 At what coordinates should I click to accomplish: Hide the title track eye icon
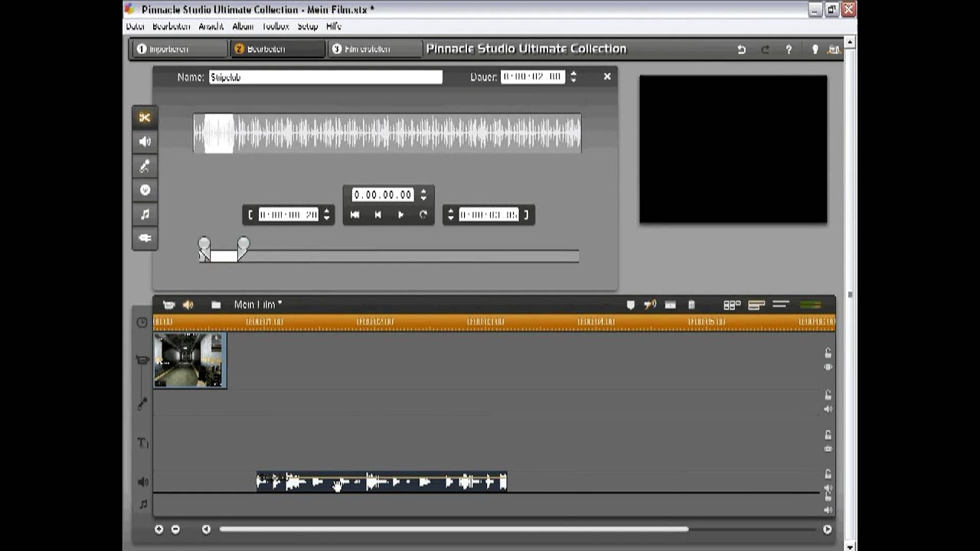click(x=828, y=448)
